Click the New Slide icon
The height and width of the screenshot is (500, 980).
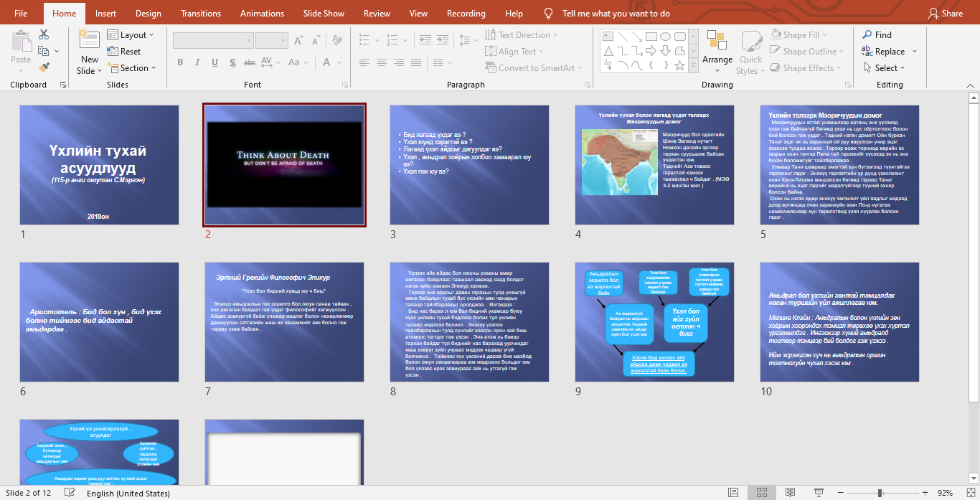click(90, 39)
